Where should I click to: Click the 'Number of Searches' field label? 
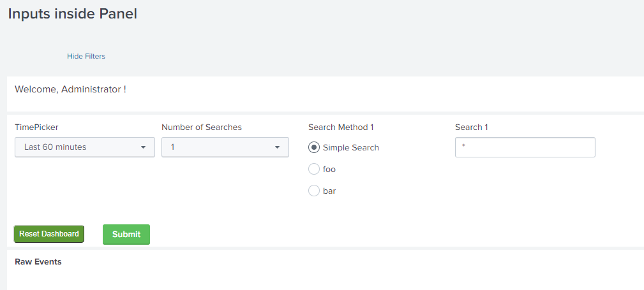pyautogui.click(x=202, y=127)
